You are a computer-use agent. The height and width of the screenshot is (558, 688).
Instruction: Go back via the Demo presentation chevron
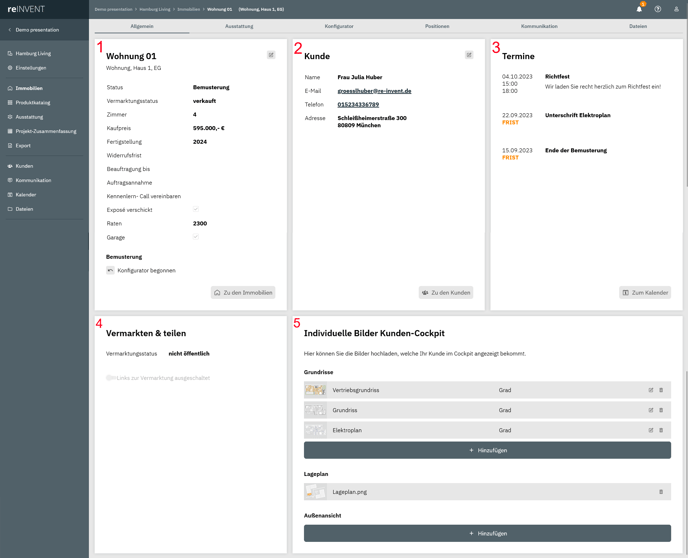pos(10,30)
